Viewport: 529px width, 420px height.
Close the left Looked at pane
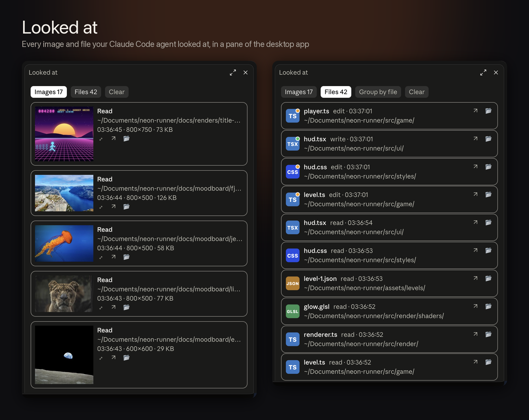pos(245,72)
